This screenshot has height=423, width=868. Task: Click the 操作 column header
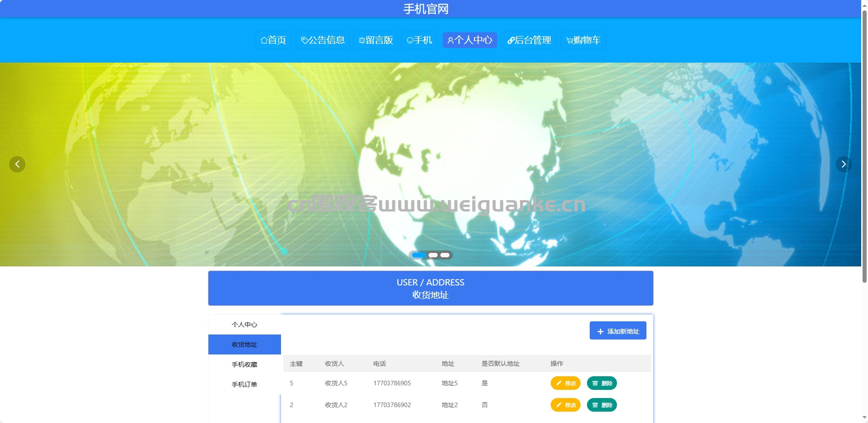[557, 364]
